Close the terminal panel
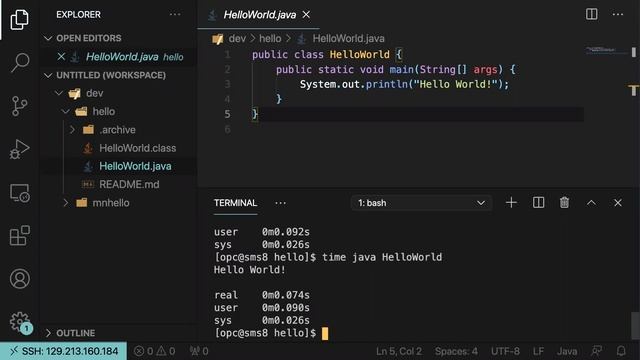Viewport: 640px width, 360px height. tap(618, 202)
